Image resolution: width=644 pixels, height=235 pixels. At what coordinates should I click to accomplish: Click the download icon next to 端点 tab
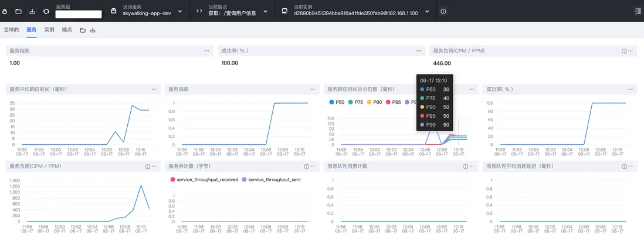(93, 30)
